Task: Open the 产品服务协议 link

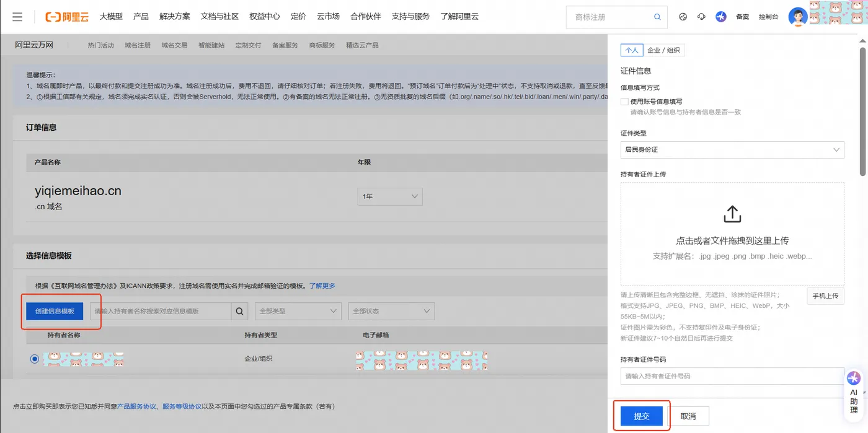Action: (136, 406)
